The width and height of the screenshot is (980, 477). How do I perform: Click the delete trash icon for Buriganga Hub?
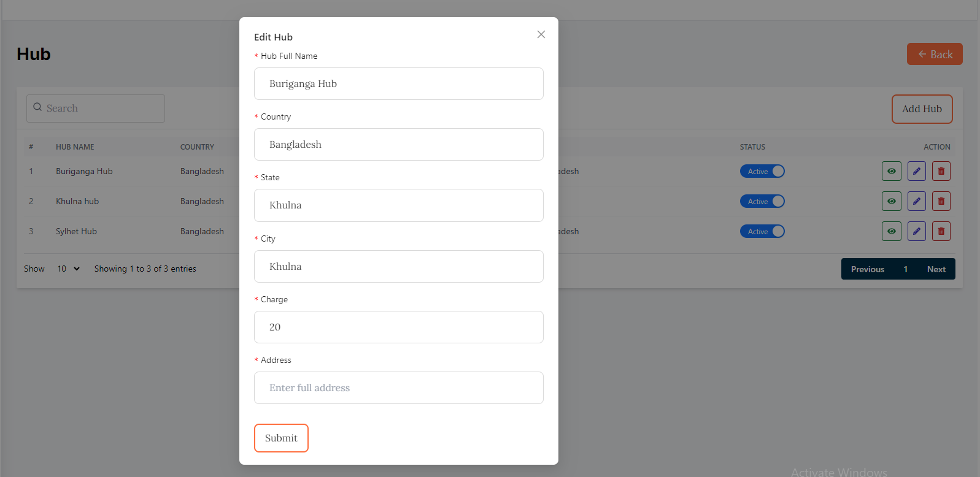[x=941, y=171]
